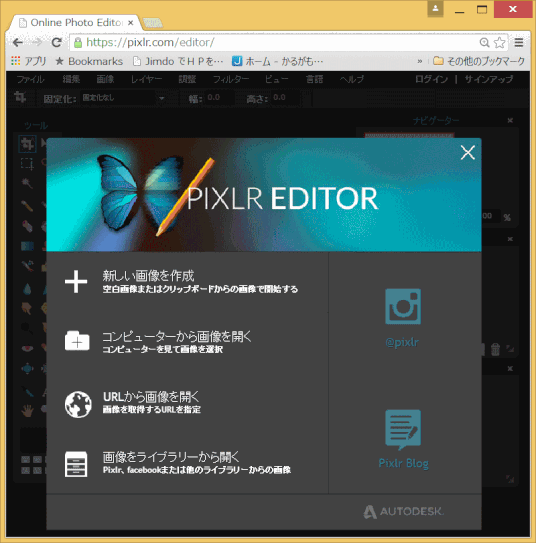Open the ファイル menu
536x543 pixels.
(x=30, y=80)
